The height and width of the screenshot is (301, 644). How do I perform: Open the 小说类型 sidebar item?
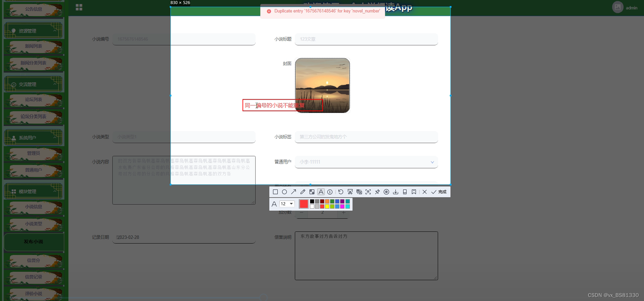click(34, 224)
